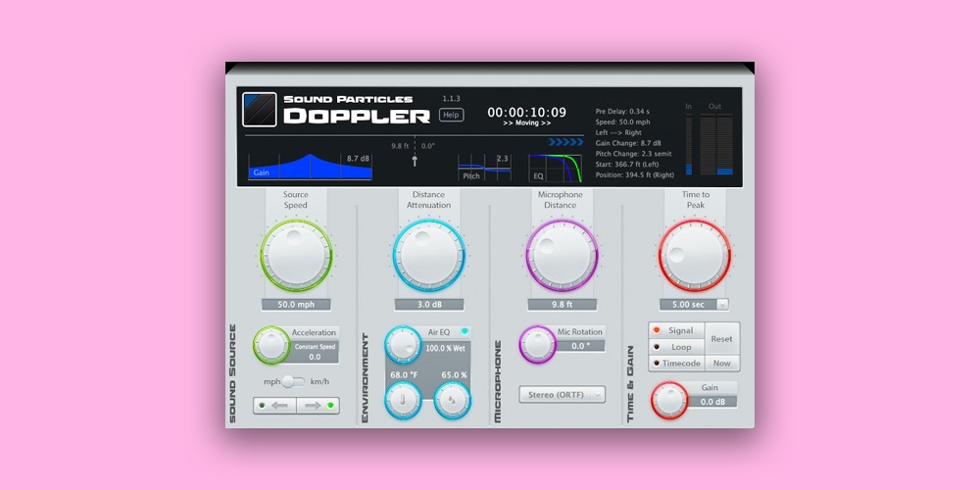Click the EQ curve graph display

click(x=555, y=169)
